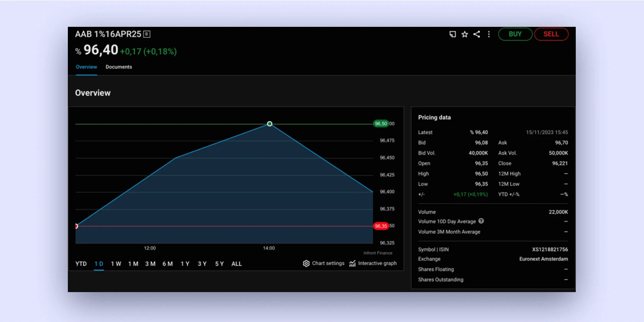Open the note icon for this bond
Image resolution: width=644 pixels, height=322 pixels.
tap(453, 34)
